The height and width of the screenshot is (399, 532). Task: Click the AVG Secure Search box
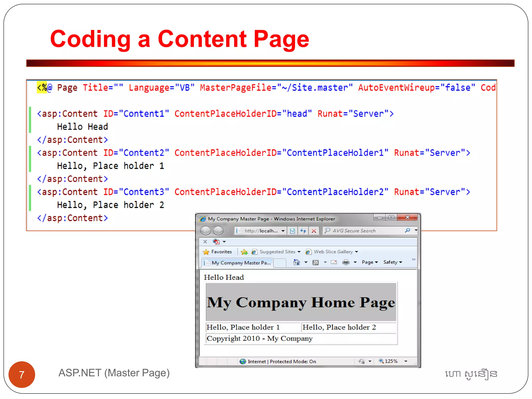(x=364, y=231)
